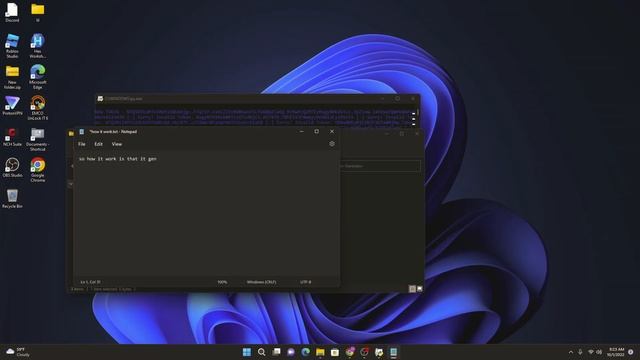This screenshot has height=360, width=640.
Task: Select the OBS Studio desktop icon
Action: (x=12, y=168)
